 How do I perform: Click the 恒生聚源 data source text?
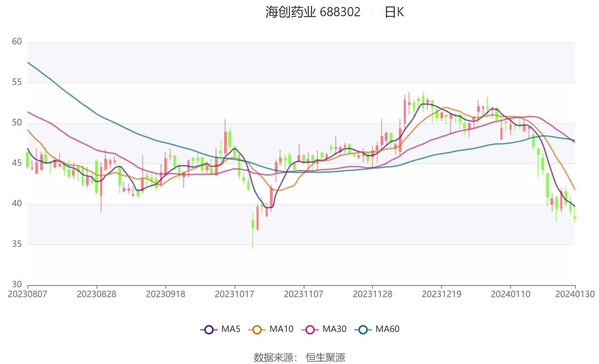click(x=326, y=357)
